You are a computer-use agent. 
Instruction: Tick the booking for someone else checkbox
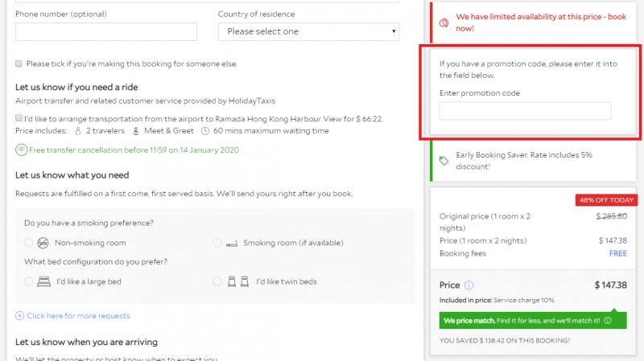19,64
